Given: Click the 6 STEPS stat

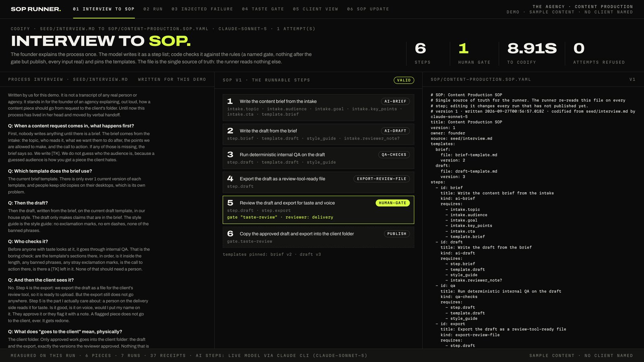Looking at the screenshot, I should 423,53.
